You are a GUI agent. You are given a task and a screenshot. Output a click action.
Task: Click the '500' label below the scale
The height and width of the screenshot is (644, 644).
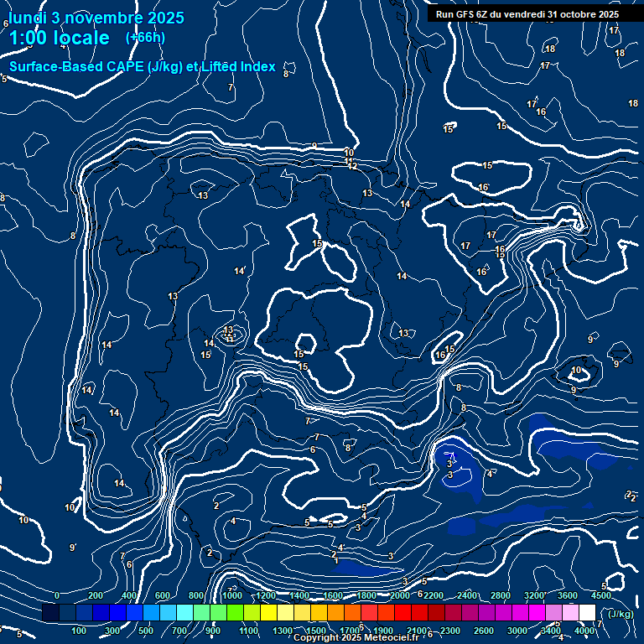click(146, 631)
